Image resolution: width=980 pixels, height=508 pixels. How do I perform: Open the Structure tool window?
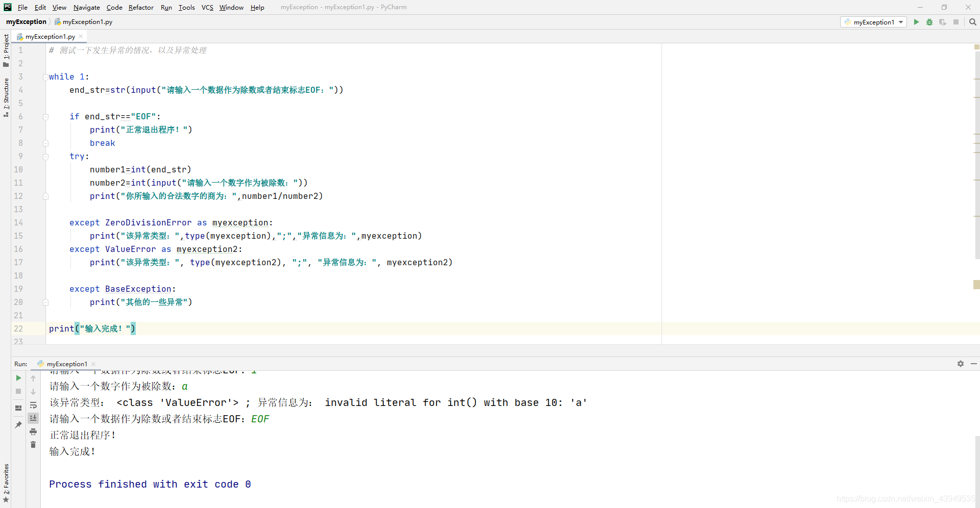[x=6, y=97]
